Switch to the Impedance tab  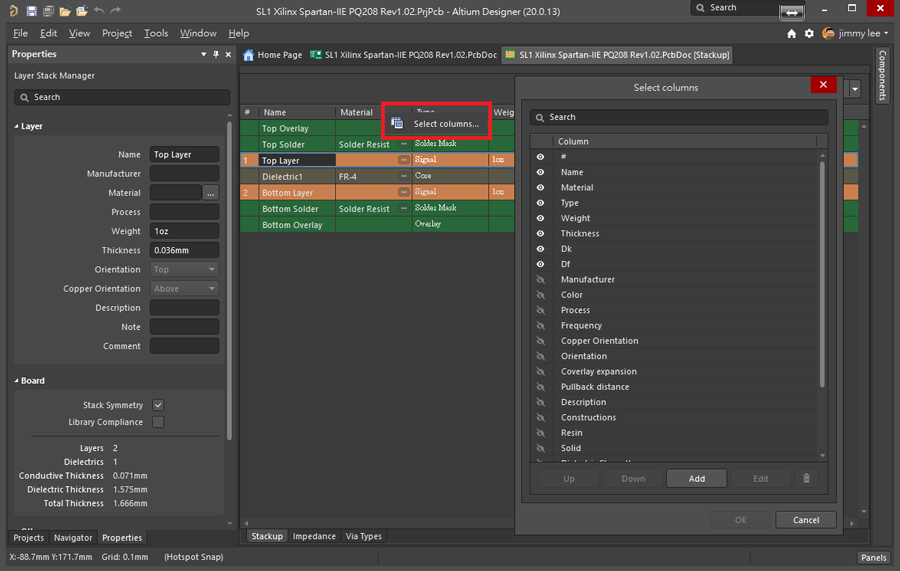tap(314, 536)
